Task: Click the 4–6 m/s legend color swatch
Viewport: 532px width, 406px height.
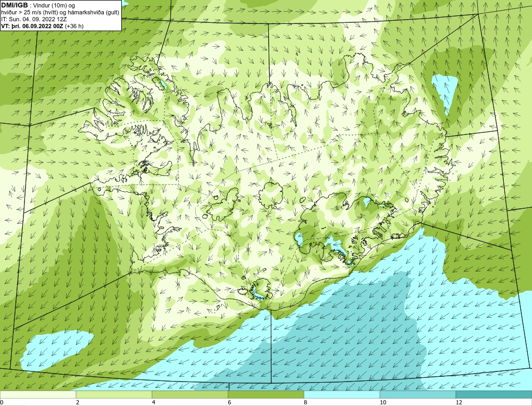Action: click(190, 394)
